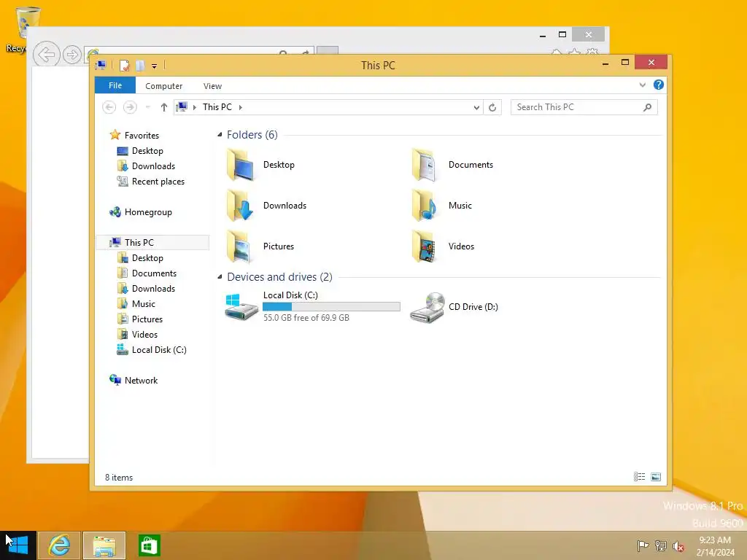Click File Explorer taskbar button
The height and width of the screenshot is (560, 747).
[x=104, y=545]
